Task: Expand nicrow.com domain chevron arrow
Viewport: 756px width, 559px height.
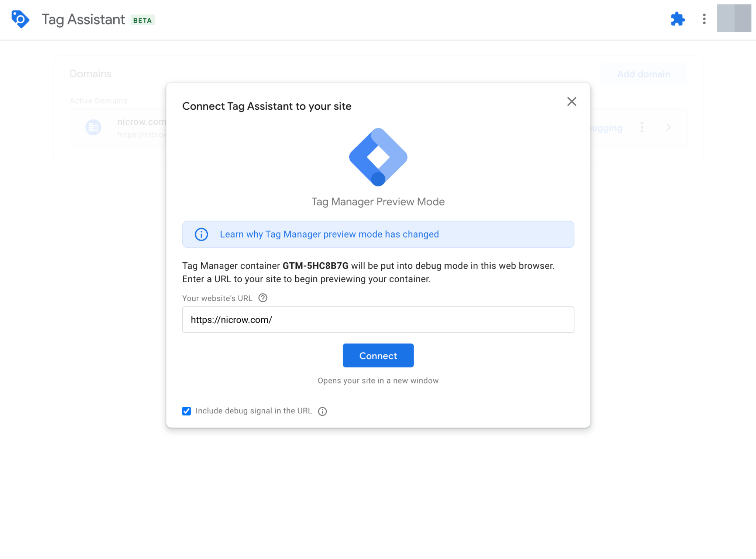Action: point(668,127)
